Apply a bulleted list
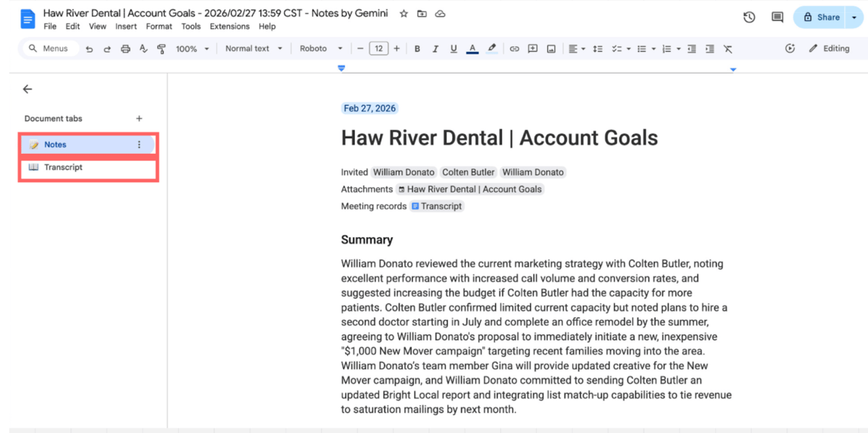Screen dimensions: 868x433 coord(642,49)
